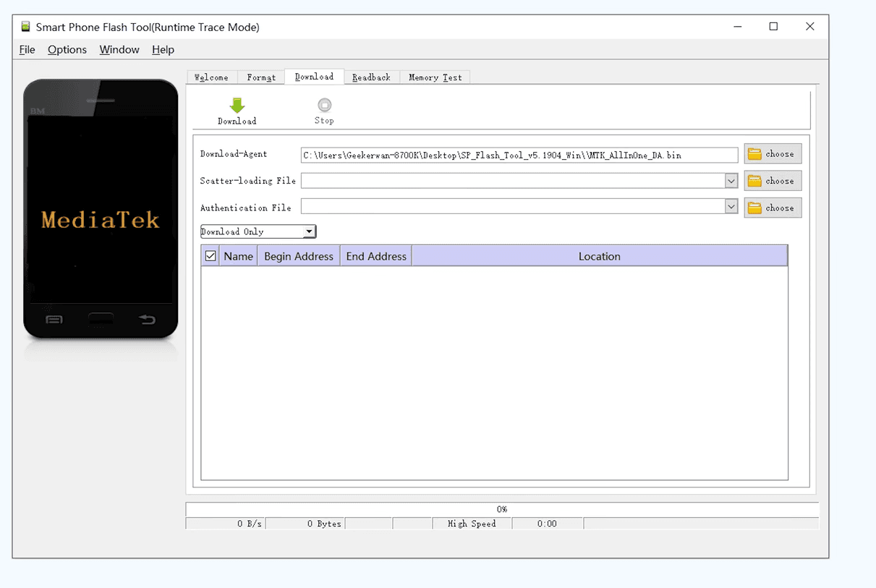Click the Download-Agent path input field
The height and width of the screenshot is (588, 876).
pos(519,155)
